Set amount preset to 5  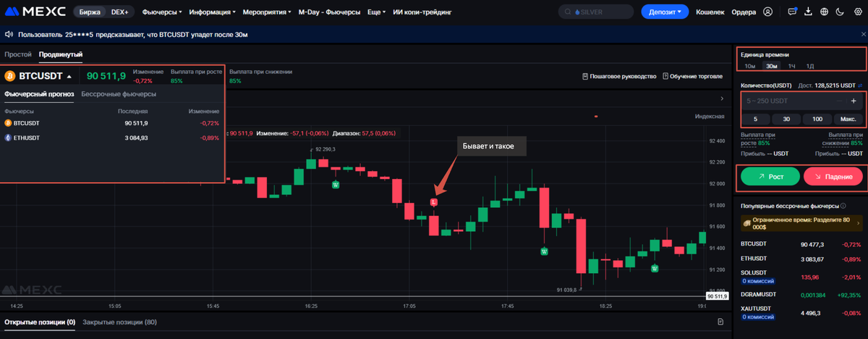[756, 119]
